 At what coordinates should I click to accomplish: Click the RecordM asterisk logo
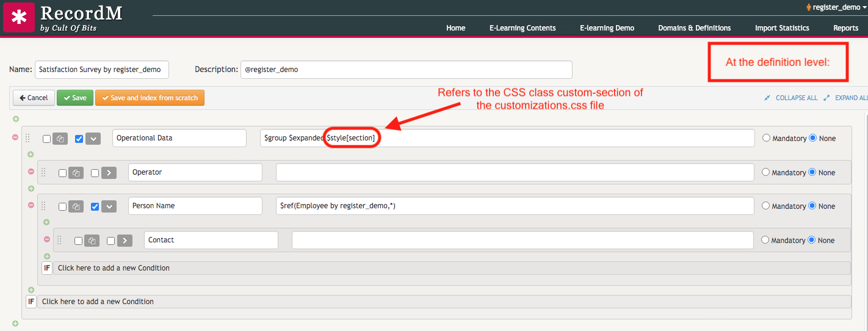point(19,17)
